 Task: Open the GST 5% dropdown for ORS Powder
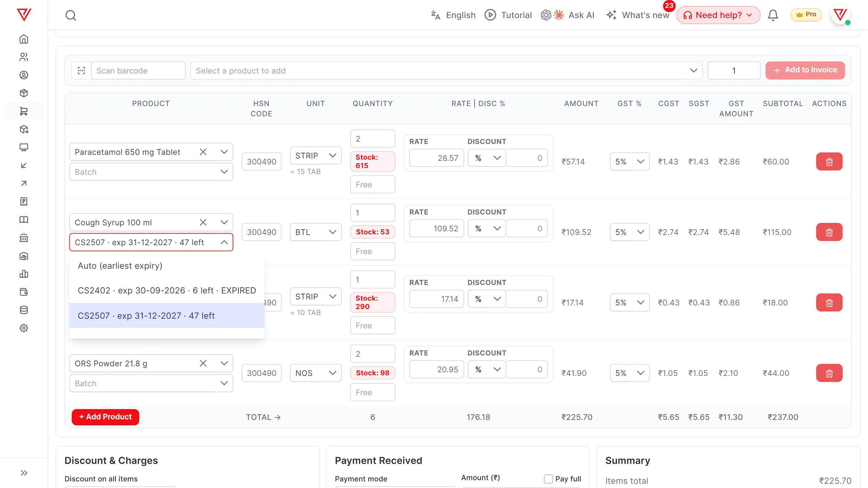pyautogui.click(x=630, y=373)
